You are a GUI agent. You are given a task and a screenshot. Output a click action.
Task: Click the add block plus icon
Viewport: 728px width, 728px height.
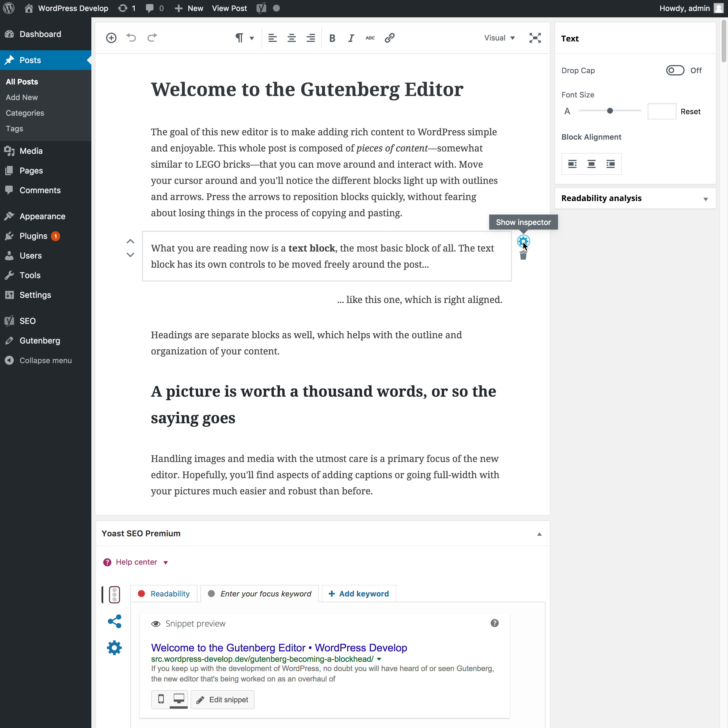[x=111, y=38]
